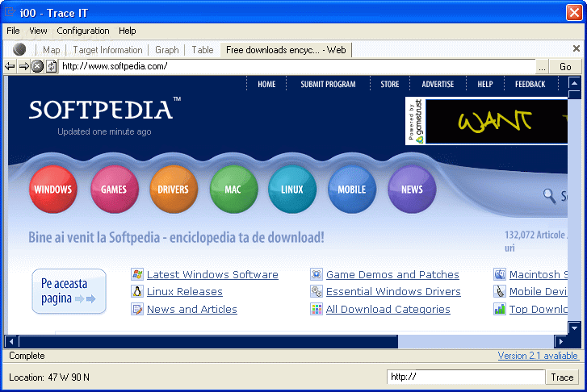Refresh the page with the reload icon
Screen dimensions: 587x392
(x=52, y=67)
